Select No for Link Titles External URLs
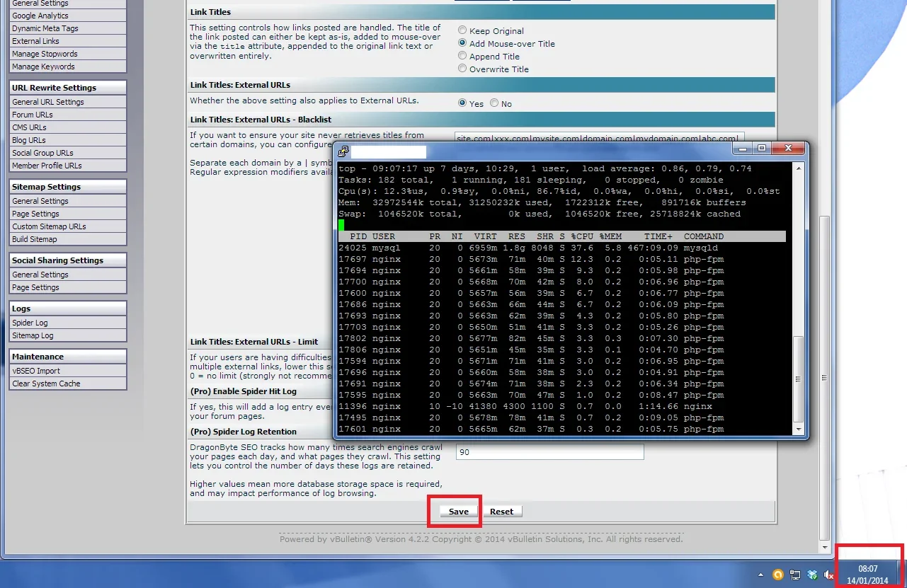The width and height of the screenshot is (907, 588). pyautogui.click(x=494, y=103)
